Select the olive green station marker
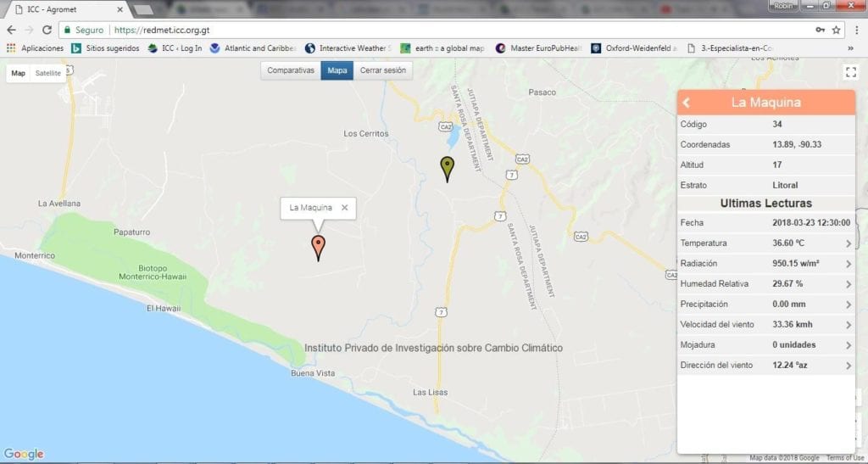 [448, 169]
